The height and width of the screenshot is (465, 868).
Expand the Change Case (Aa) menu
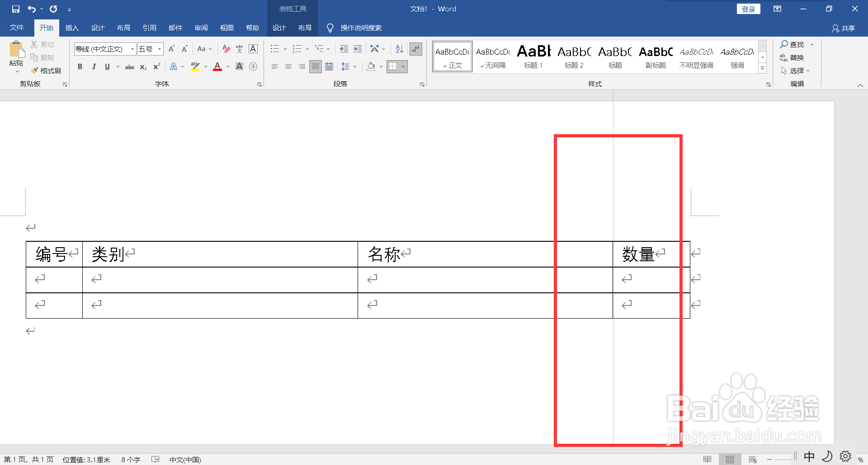click(x=204, y=49)
